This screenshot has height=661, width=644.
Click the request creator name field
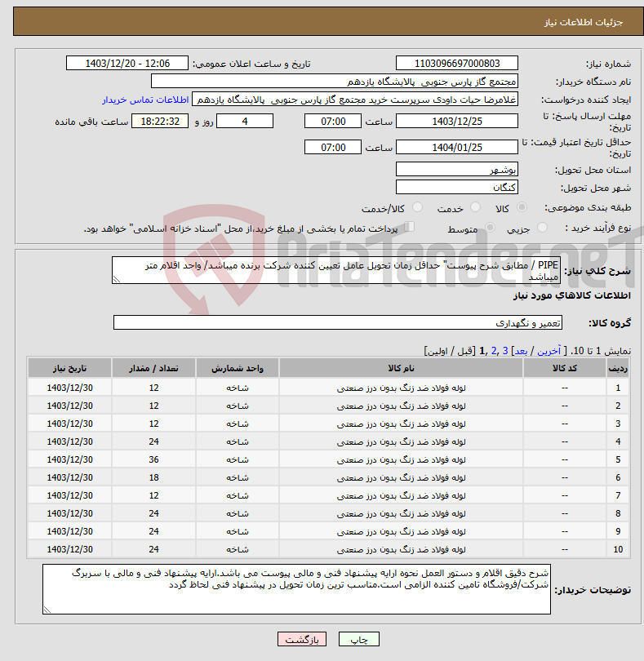pos(355,100)
